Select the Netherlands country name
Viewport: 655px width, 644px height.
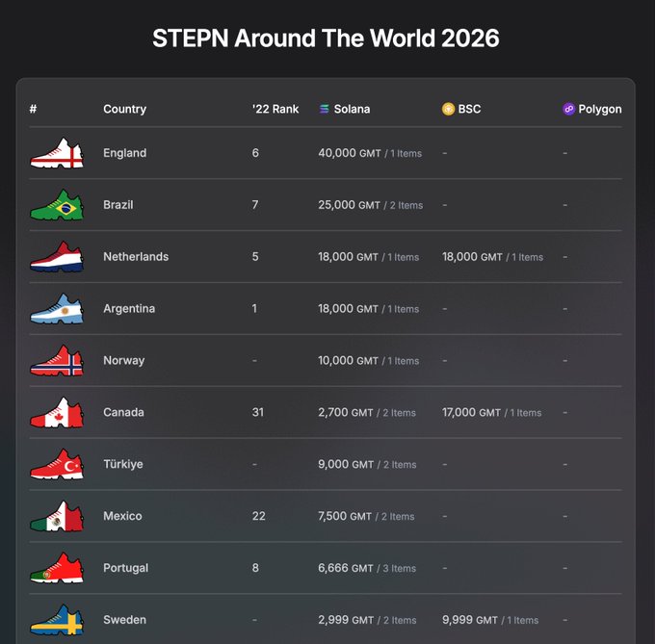pyautogui.click(x=136, y=256)
